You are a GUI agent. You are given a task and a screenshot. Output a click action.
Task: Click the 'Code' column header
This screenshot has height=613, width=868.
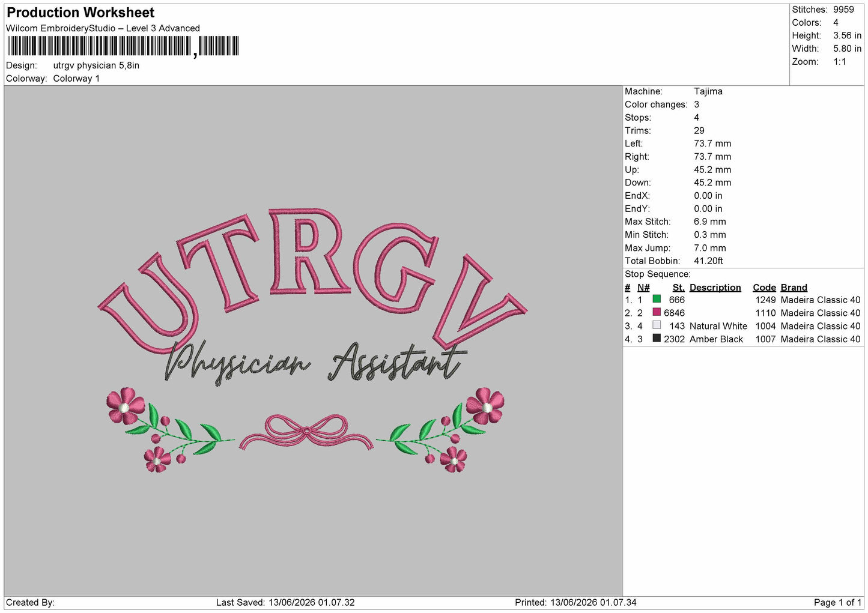tap(764, 288)
